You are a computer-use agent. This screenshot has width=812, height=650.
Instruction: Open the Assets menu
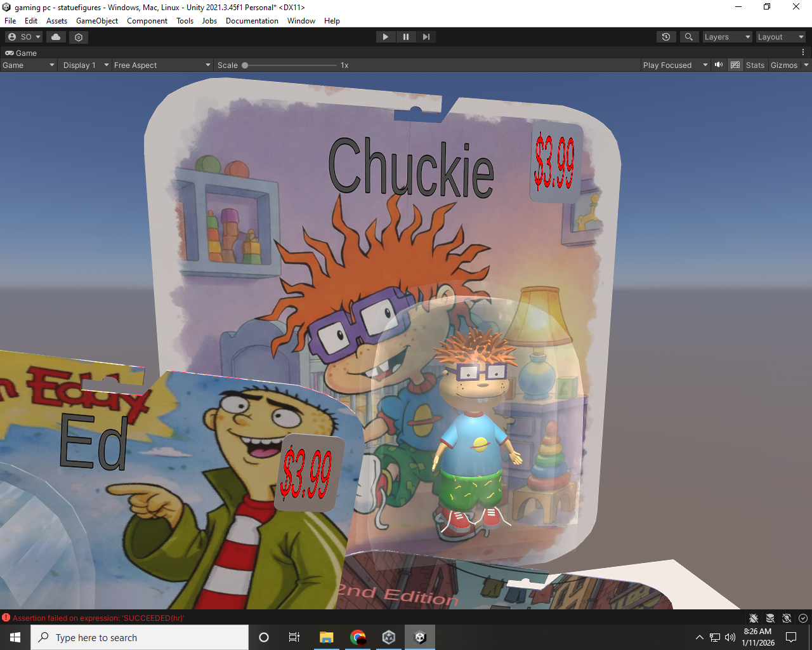click(56, 20)
